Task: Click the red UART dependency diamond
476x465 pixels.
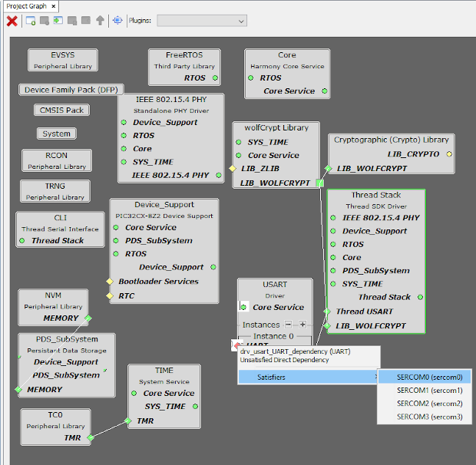Action: pyautogui.click(x=236, y=346)
